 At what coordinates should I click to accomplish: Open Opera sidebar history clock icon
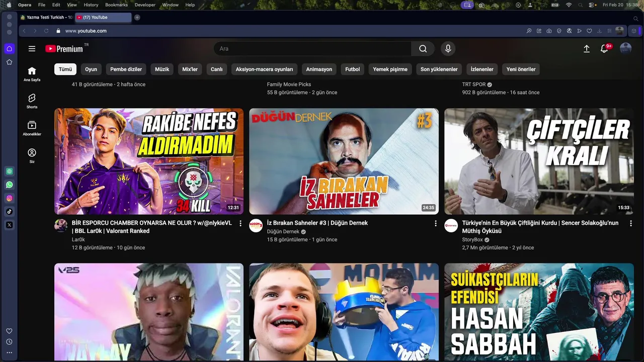(x=9, y=342)
